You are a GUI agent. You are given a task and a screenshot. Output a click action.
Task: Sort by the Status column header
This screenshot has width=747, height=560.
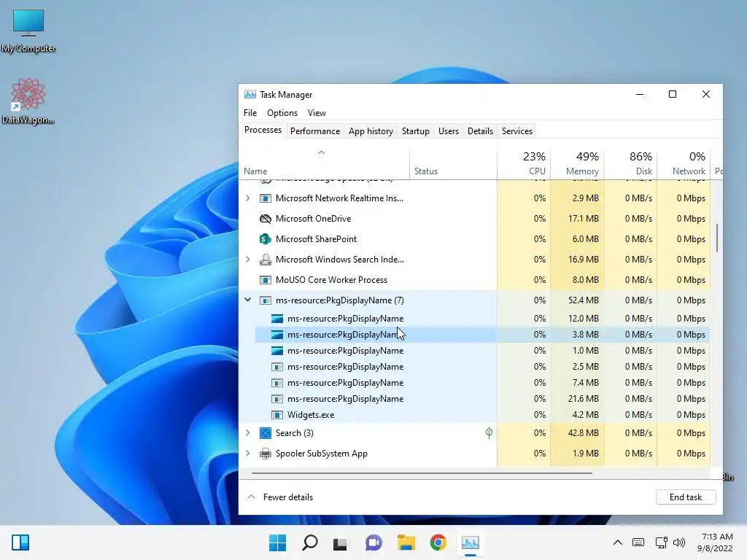click(452, 164)
